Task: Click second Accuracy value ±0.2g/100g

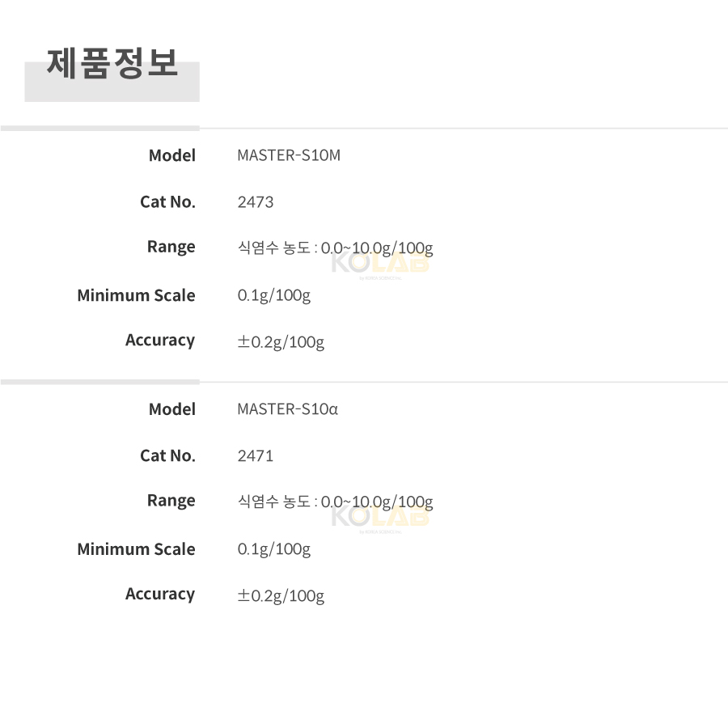Action: pyautogui.click(x=281, y=596)
